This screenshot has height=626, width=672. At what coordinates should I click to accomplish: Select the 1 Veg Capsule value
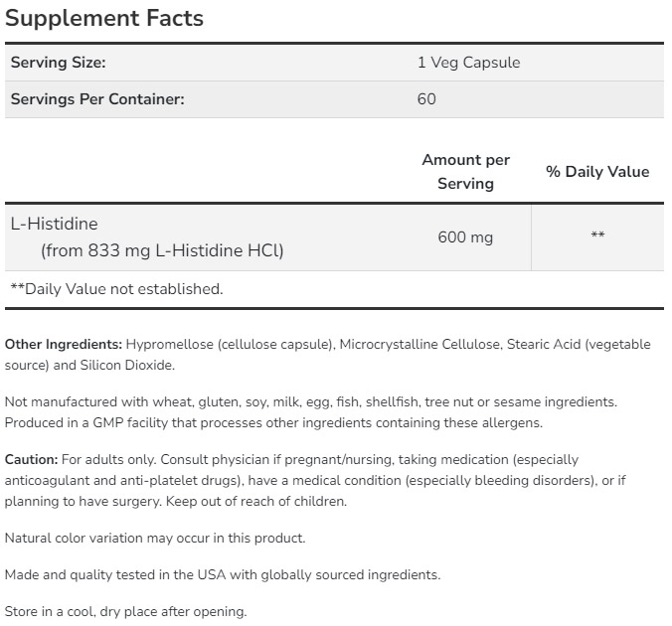pyautogui.click(x=468, y=63)
